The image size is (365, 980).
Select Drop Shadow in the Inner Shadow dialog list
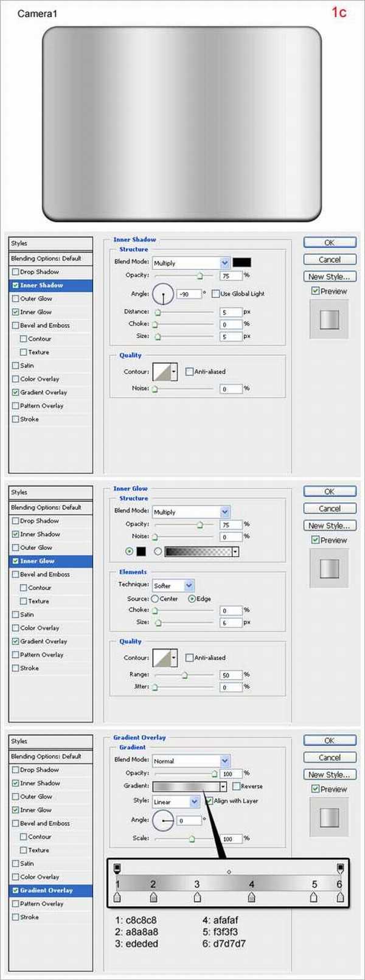(39, 272)
